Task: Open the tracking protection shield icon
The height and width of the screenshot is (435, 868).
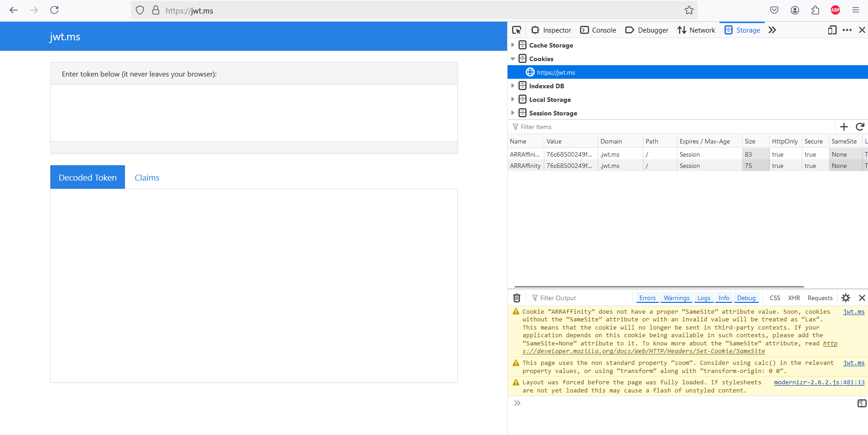Action: pos(140,10)
